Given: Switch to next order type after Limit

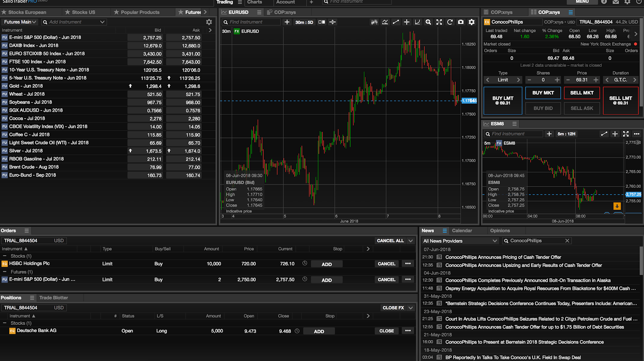Looking at the screenshot, I should tap(518, 80).
